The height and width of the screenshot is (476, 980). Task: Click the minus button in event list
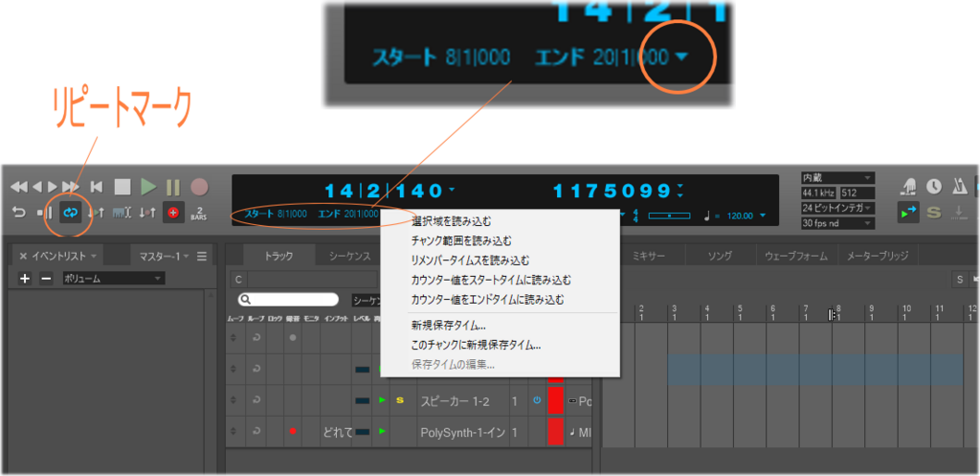46,279
